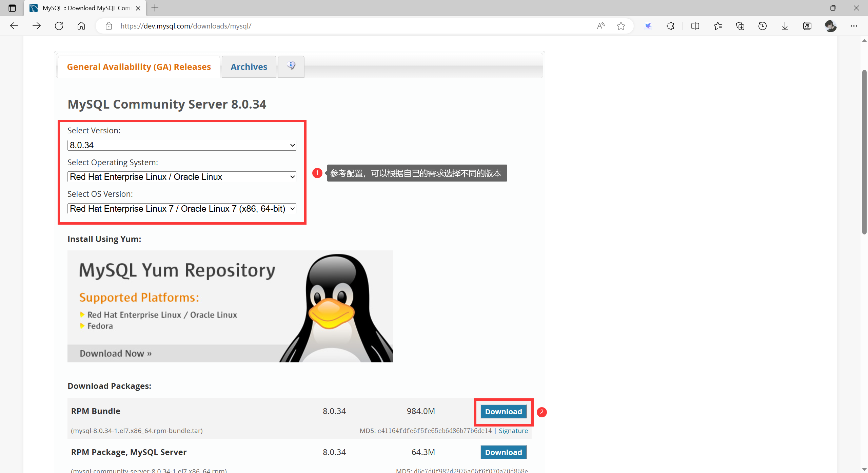Click the scrollbar up arrow
The width and height of the screenshot is (868, 473).
point(864,41)
